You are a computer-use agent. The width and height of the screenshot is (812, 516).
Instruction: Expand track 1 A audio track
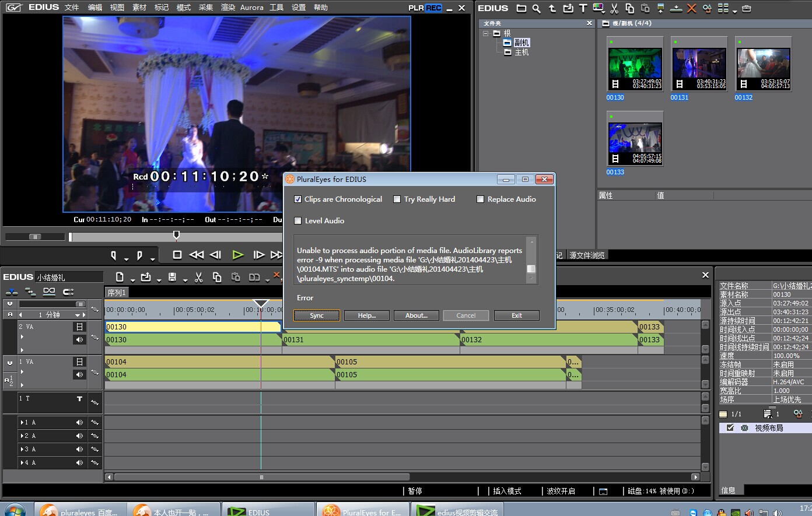click(22, 422)
